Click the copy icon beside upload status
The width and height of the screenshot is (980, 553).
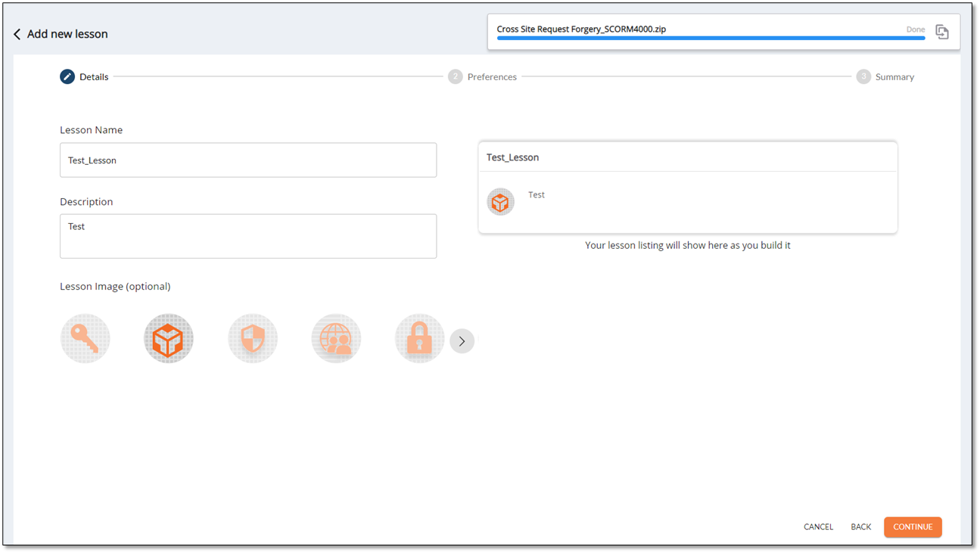(x=941, y=32)
